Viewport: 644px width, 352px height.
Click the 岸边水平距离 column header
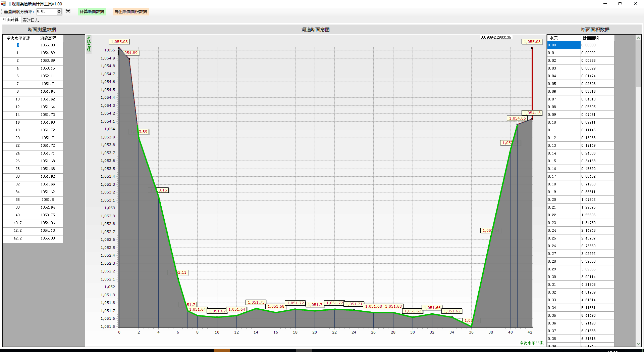tap(18, 38)
